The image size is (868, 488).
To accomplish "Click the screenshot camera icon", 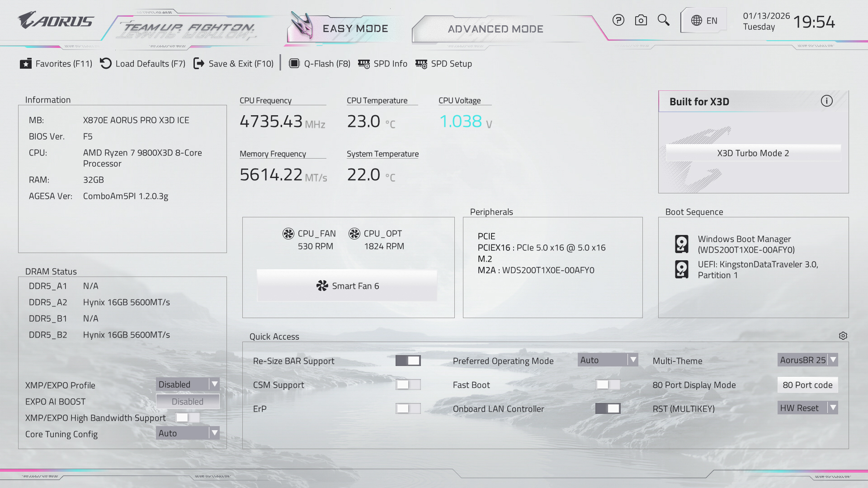I will (x=641, y=20).
